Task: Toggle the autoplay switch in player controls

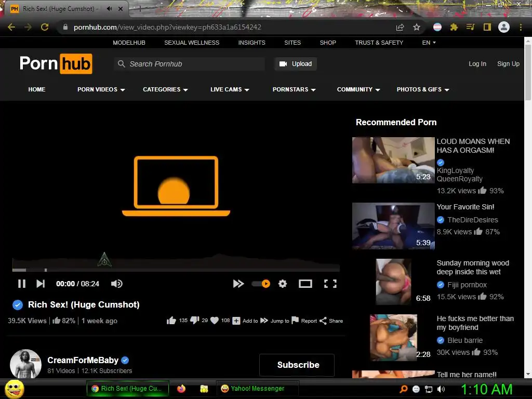Action: (261, 284)
